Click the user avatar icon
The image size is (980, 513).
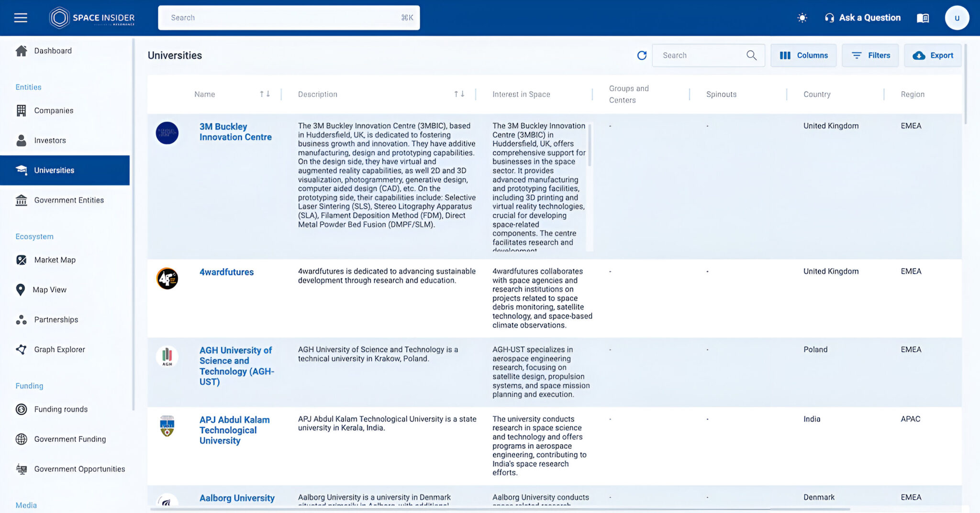click(957, 18)
